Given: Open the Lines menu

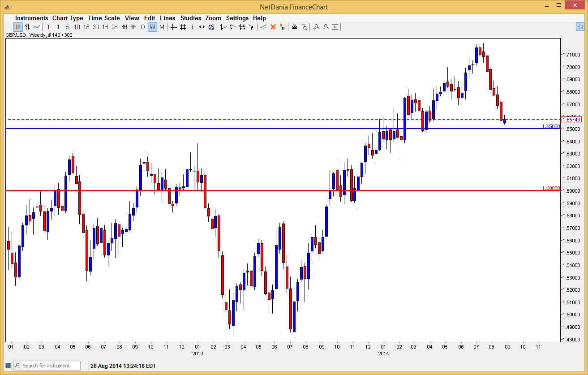Looking at the screenshot, I should coord(167,18).
